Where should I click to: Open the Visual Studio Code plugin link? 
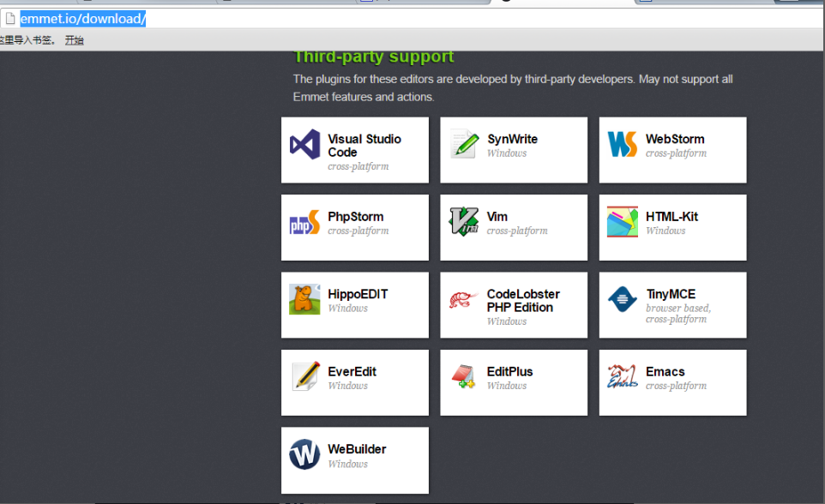[355, 150]
